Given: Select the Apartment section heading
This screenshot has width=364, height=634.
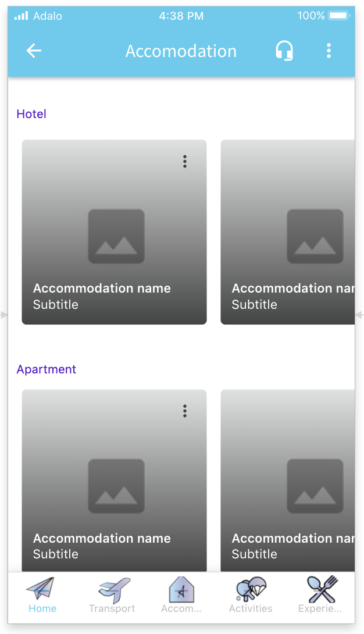Looking at the screenshot, I should [x=47, y=369].
